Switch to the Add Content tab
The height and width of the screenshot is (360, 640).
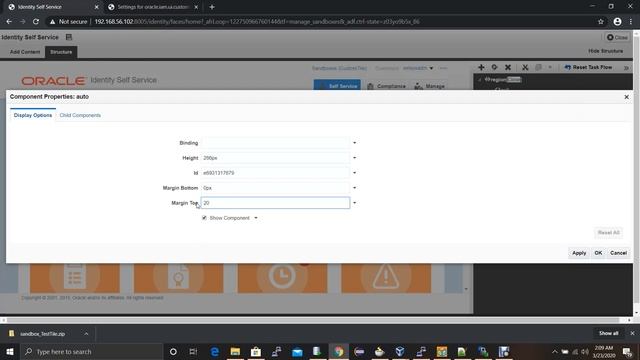(25, 52)
